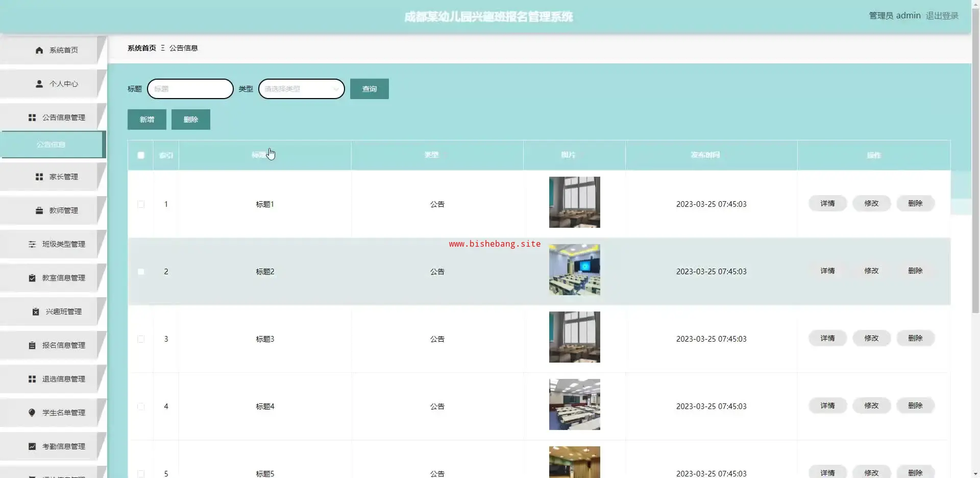
Task: Toggle the select-all checkbox in table header
Action: tap(141, 155)
